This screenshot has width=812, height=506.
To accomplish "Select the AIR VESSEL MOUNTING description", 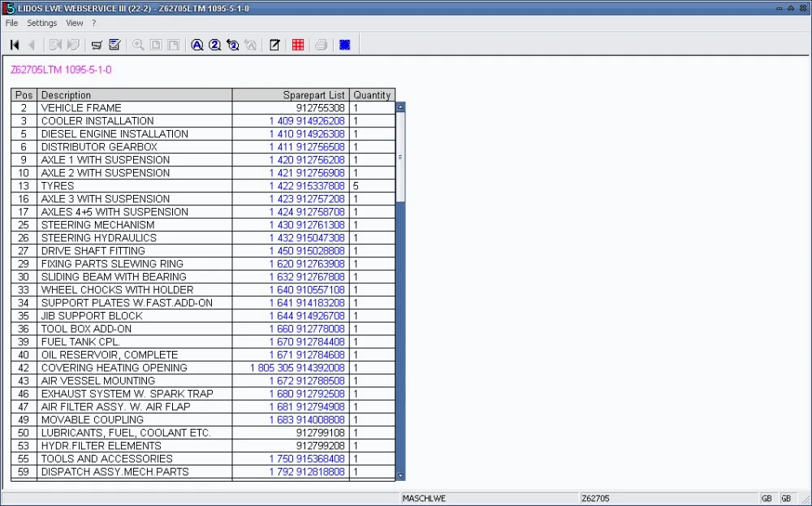I will pos(98,381).
